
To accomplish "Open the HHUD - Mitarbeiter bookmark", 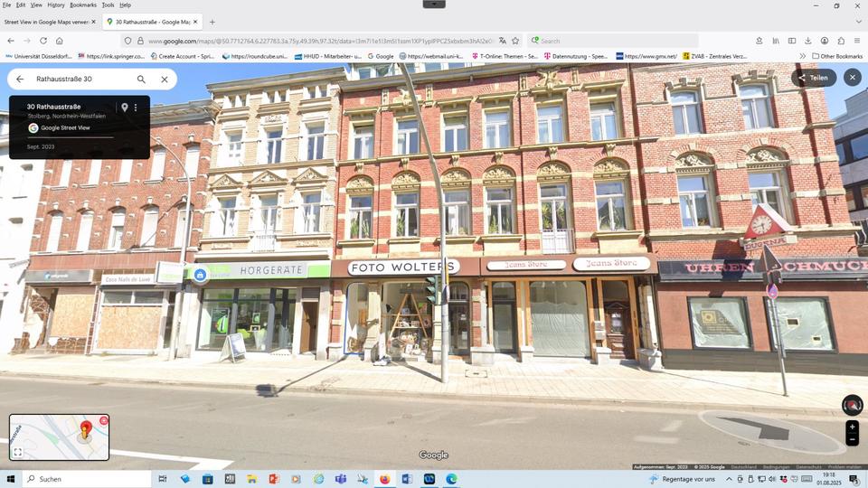I will click(x=327, y=56).
